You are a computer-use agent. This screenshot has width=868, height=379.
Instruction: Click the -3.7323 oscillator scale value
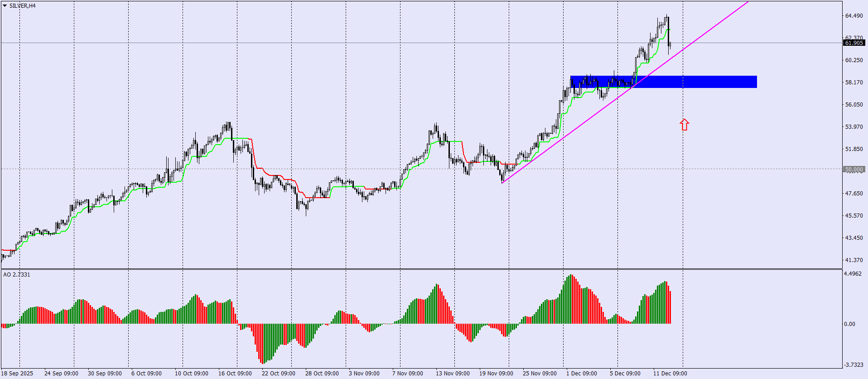[854, 365]
